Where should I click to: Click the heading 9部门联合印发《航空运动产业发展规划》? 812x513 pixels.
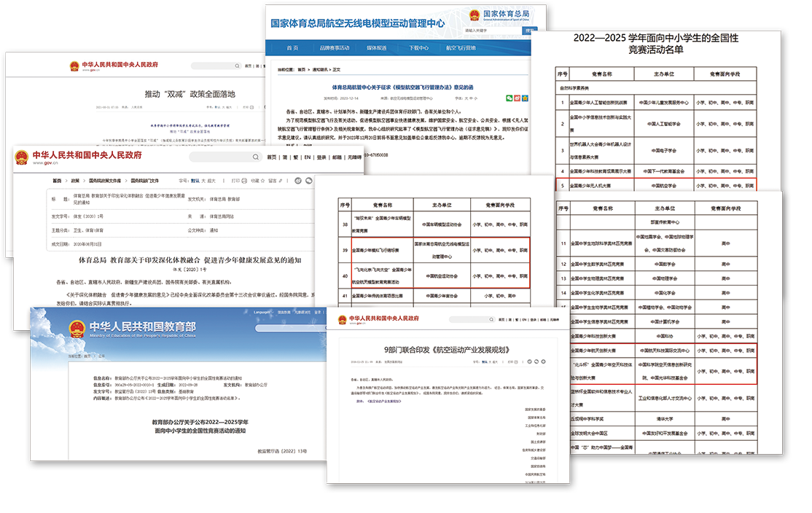click(x=447, y=350)
